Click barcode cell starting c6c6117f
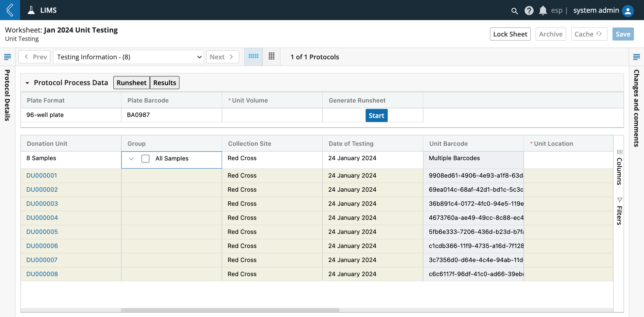 (x=473, y=274)
